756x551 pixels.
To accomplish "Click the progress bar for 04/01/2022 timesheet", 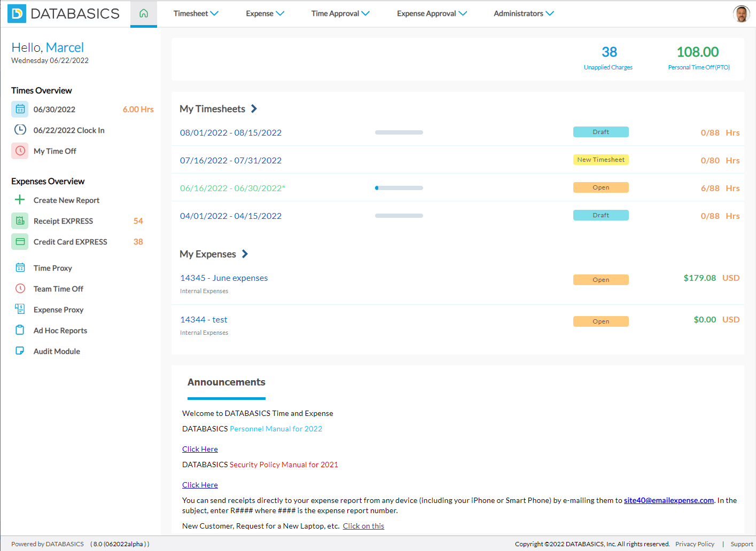I will pos(399,216).
